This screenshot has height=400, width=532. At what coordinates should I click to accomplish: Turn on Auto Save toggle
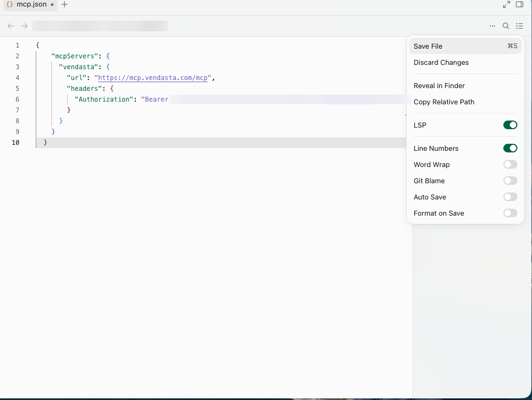[510, 197]
